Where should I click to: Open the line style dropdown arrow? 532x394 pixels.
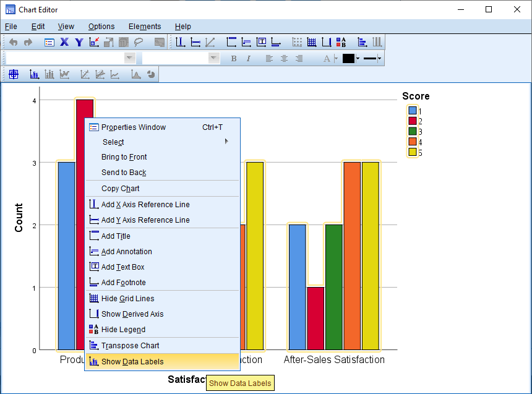tap(379, 58)
